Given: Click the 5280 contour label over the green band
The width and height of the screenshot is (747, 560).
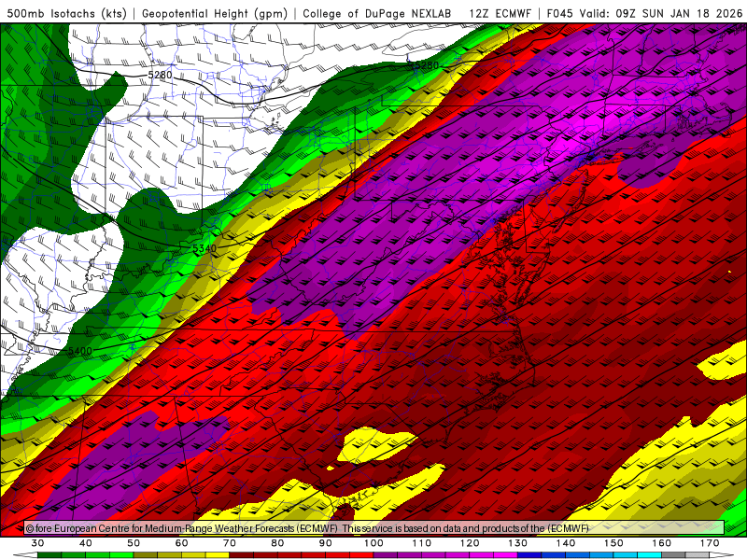Looking at the screenshot, I should click(426, 65).
